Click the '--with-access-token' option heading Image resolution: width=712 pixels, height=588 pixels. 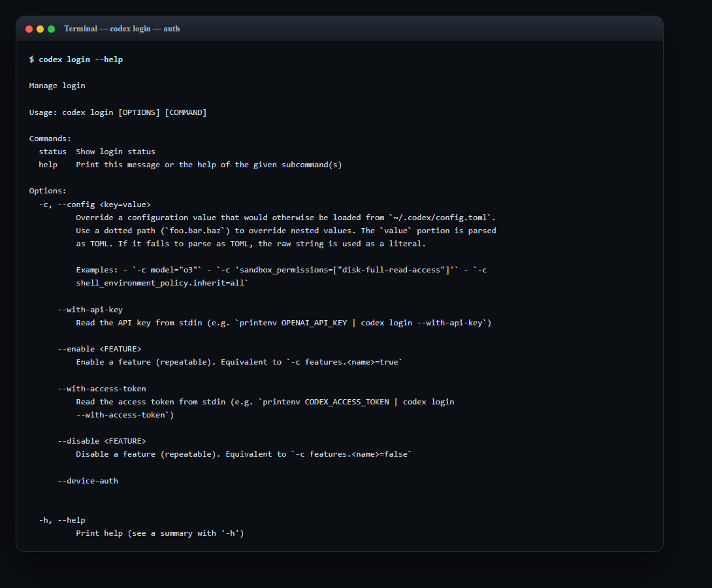point(102,389)
